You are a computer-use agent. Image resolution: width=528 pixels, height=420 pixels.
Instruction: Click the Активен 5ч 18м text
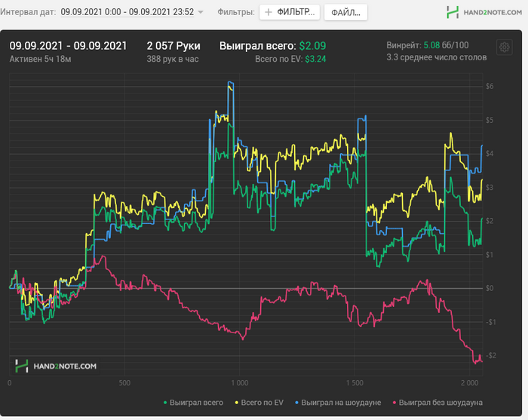40,60
